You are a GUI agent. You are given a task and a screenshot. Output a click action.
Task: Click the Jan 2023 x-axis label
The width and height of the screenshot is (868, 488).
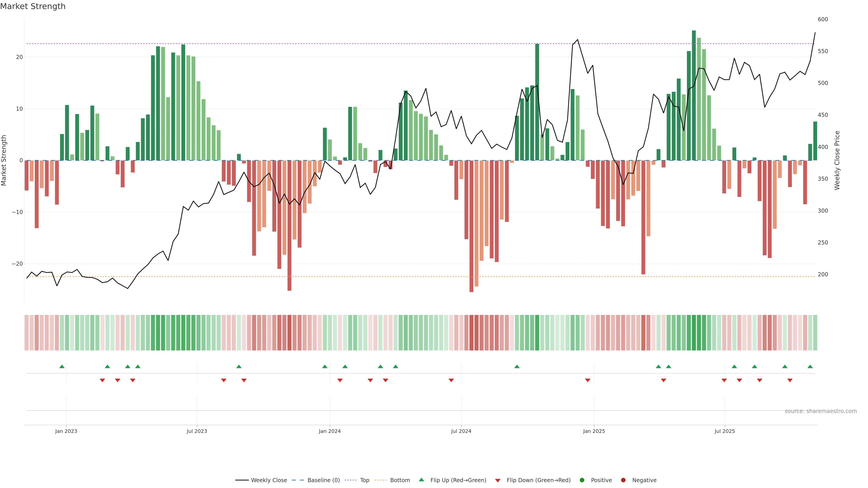click(x=66, y=431)
